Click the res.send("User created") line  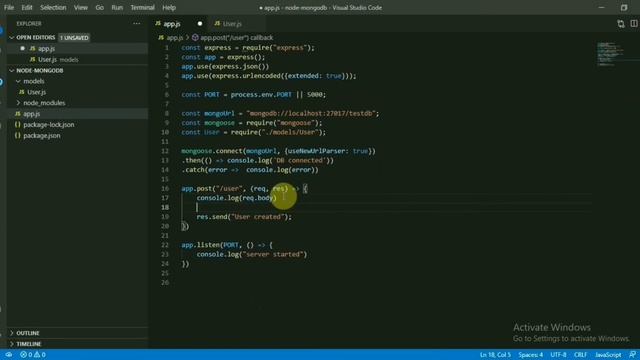[x=244, y=217]
